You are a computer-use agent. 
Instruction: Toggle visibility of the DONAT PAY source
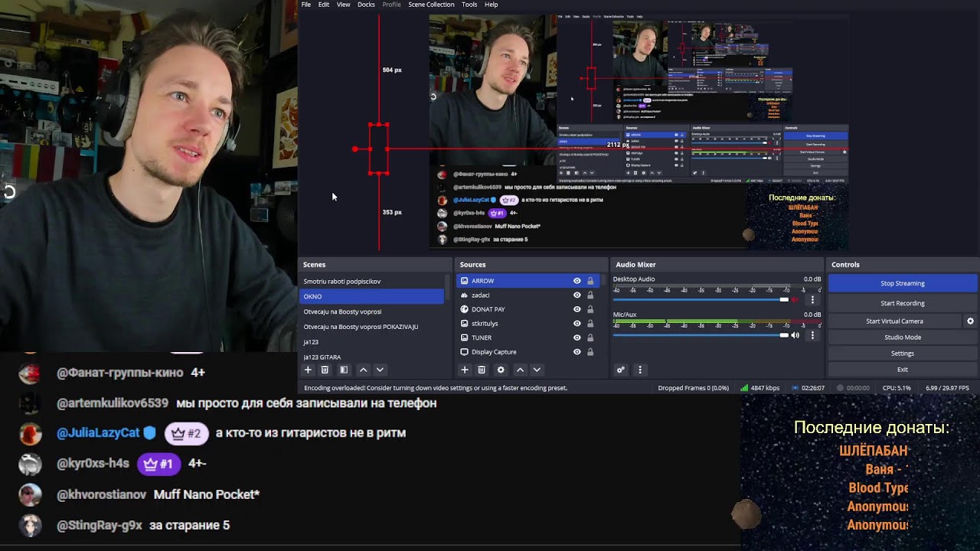[577, 309]
